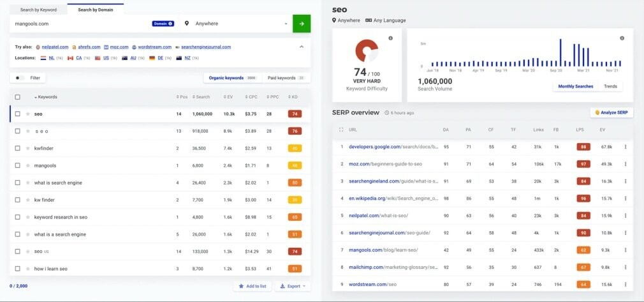The image size is (644, 302).
Task: Open the Anywhere location dropdown
Action: [x=236, y=24]
